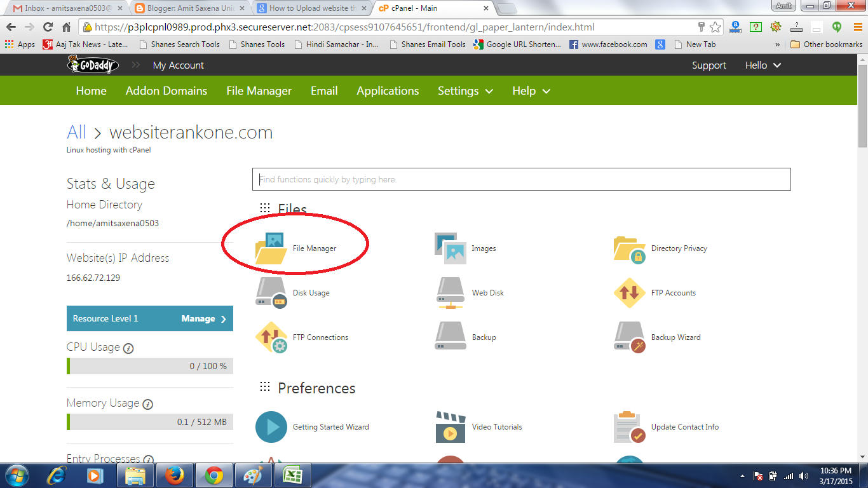The height and width of the screenshot is (488, 868).
Task: Click Manage Resource Level 1 button
Action: point(150,318)
